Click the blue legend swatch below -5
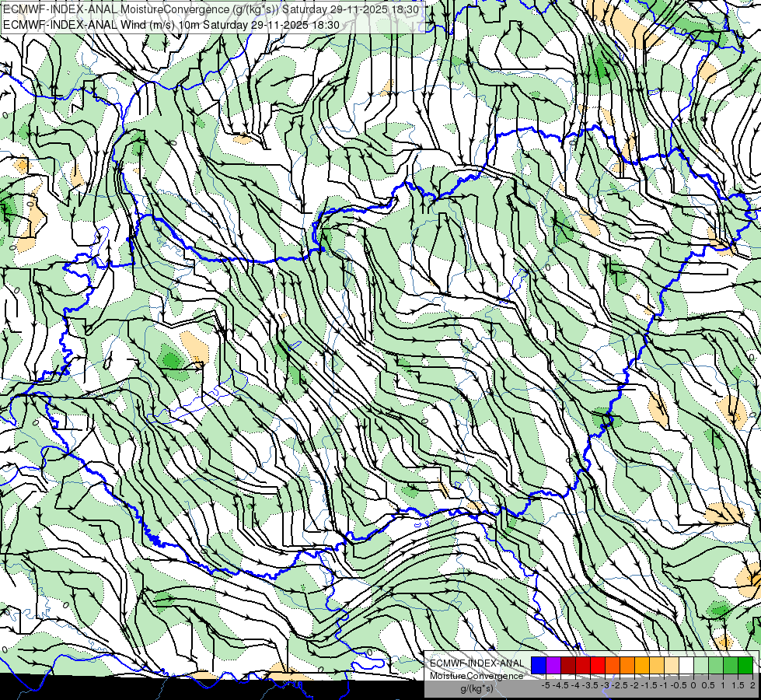 coord(539,665)
